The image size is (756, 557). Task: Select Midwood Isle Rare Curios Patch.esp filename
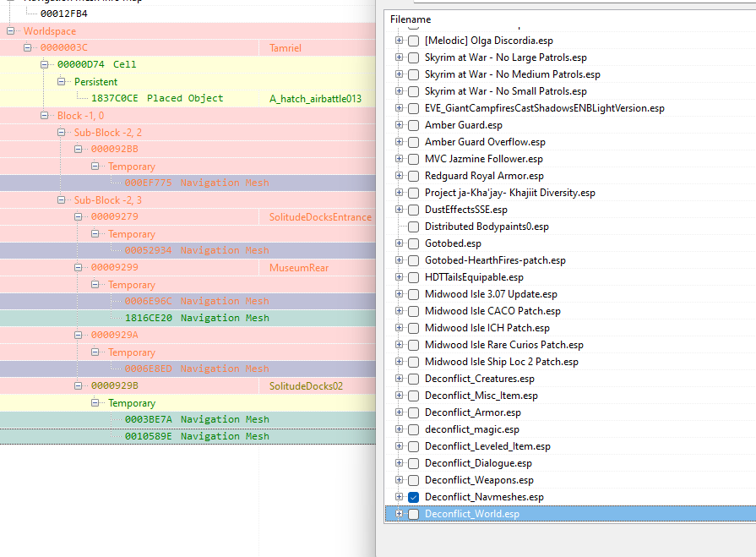pos(503,345)
